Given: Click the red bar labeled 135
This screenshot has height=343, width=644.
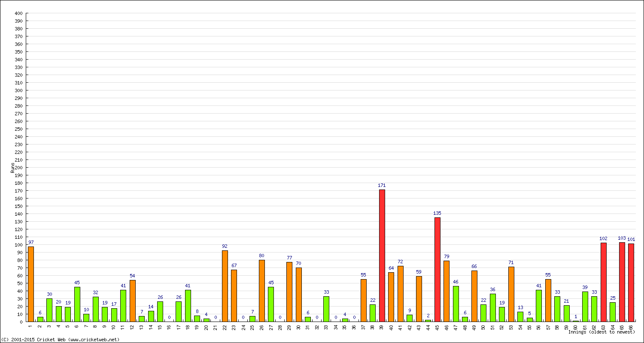Looking at the screenshot, I should click(437, 269).
